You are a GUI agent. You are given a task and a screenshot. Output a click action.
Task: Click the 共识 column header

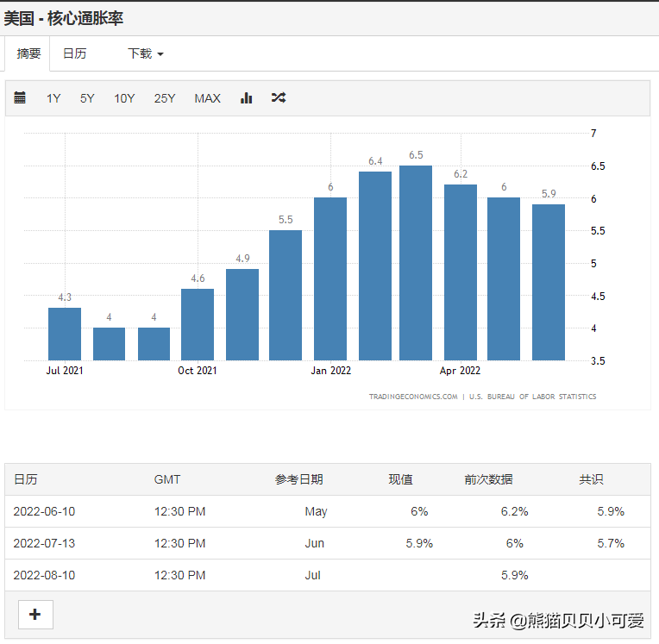pyautogui.click(x=591, y=479)
